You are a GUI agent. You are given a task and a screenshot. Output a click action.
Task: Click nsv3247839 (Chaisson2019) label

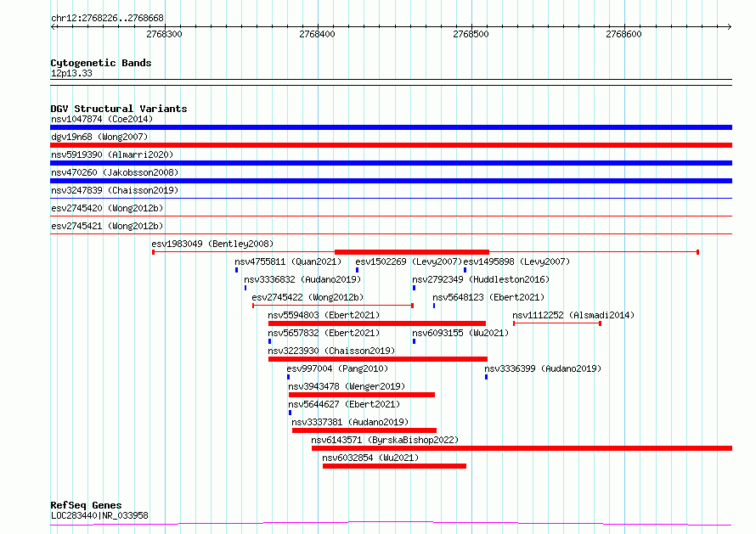click(x=115, y=190)
